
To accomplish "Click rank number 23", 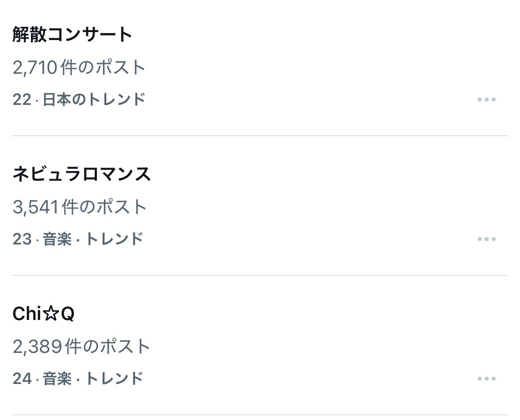I will coord(22,239).
